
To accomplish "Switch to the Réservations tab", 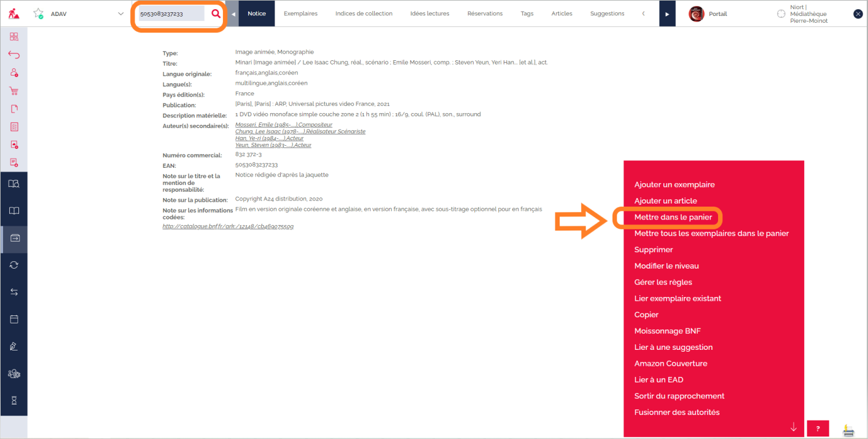I will point(485,14).
